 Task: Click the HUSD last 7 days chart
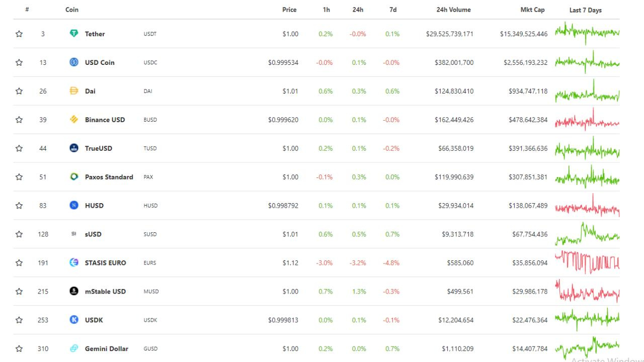[587, 205]
